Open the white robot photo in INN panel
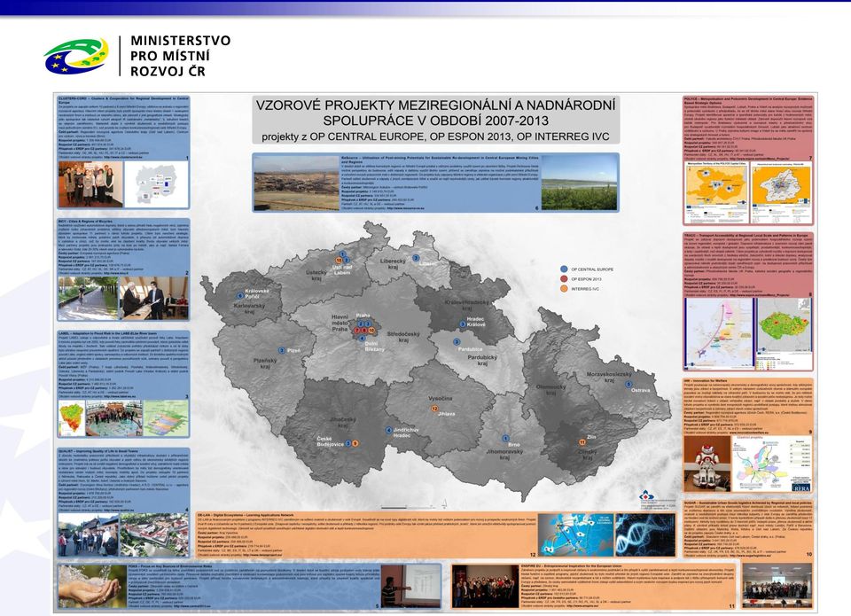Screen dimensions: 851x616 tap(706, 464)
